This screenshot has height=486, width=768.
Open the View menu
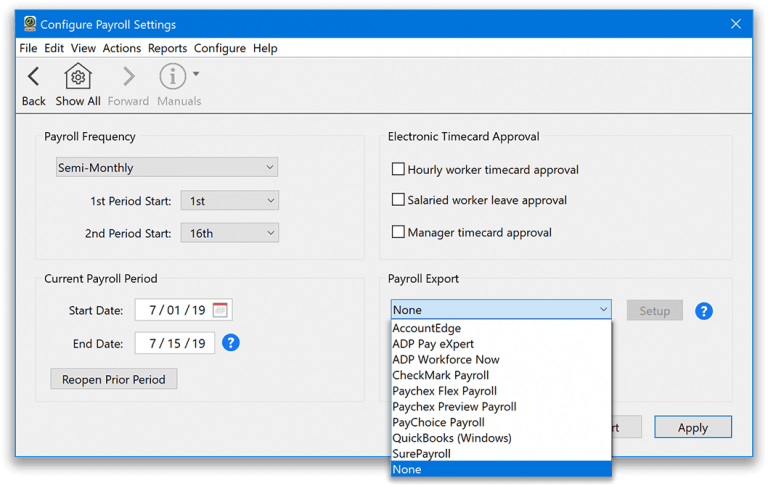point(83,48)
